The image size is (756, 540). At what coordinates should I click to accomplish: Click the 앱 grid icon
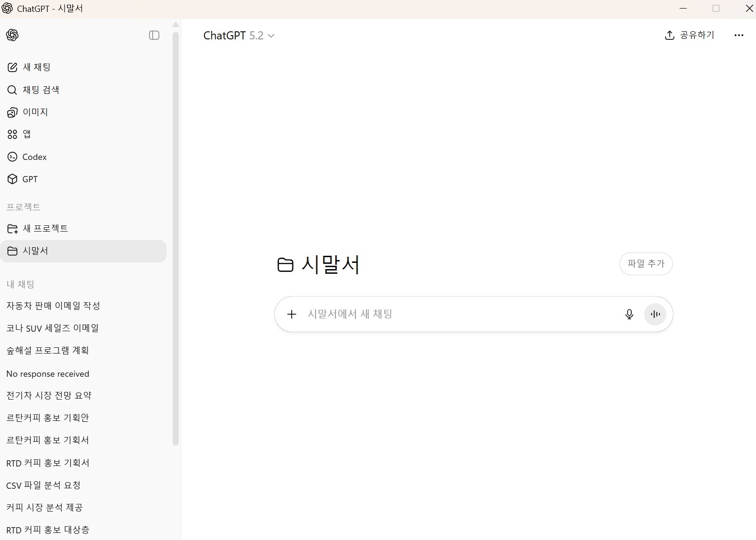(x=12, y=135)
